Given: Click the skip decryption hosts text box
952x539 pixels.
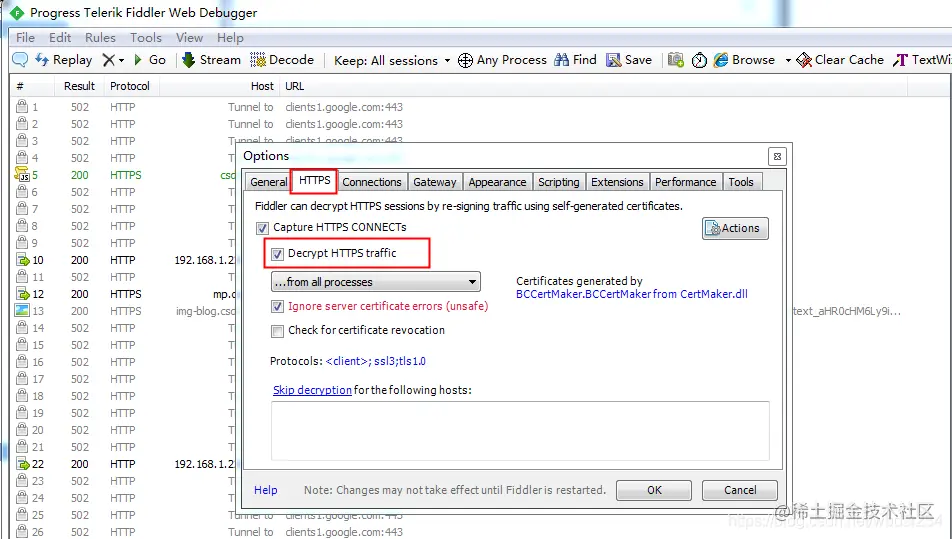Looking at the screenshot, I should (x=520, y=431).
